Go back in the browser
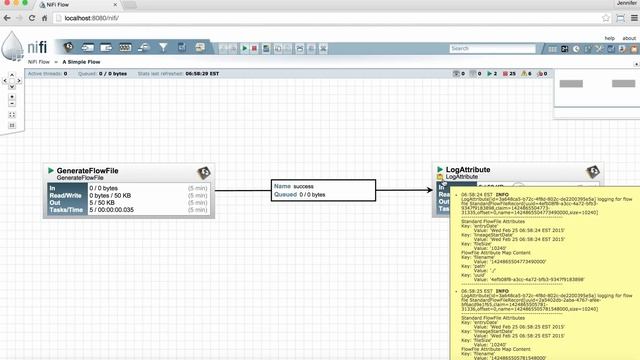 coord(7,18)
